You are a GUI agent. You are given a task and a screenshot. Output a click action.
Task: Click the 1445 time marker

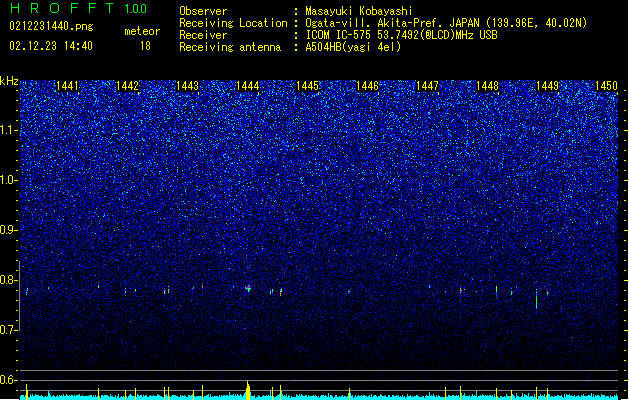(307, 86)
